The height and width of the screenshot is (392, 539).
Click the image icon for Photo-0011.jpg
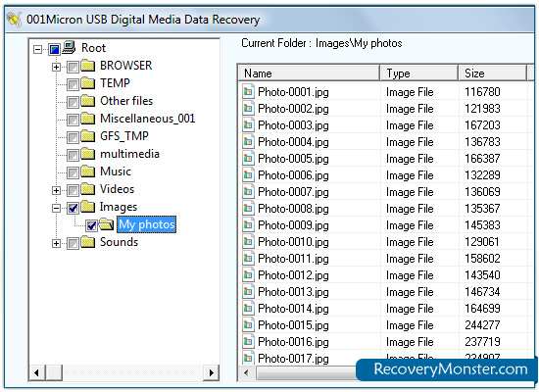(x=248, y=259)
